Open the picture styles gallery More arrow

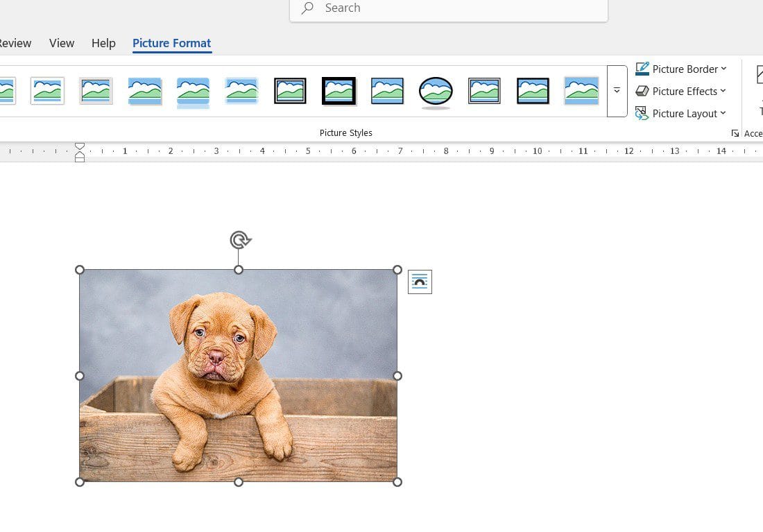tap(617, 90)
